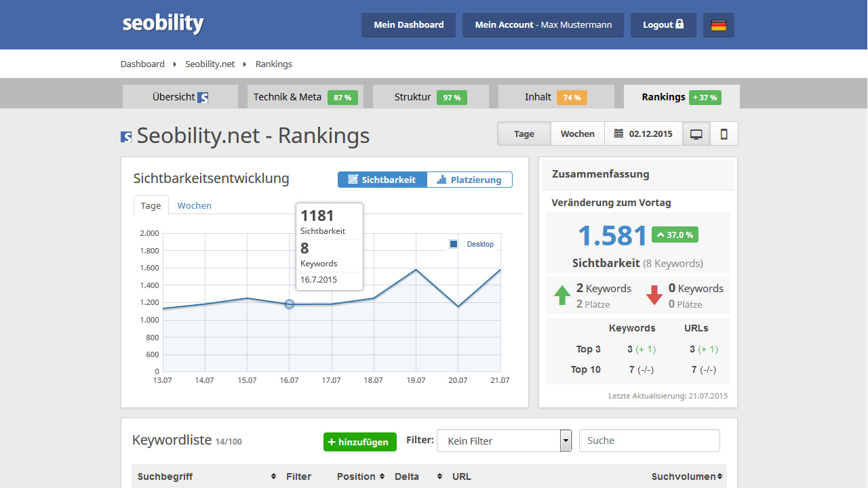The image size is (868, 488).
Task: Switch to the Technik & Meta tab
Action: 304,97
